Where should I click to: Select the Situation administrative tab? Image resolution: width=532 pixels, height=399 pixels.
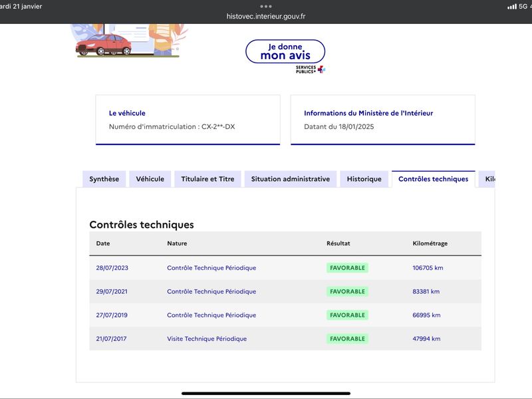pyautogui.click(x=291, y=179)
